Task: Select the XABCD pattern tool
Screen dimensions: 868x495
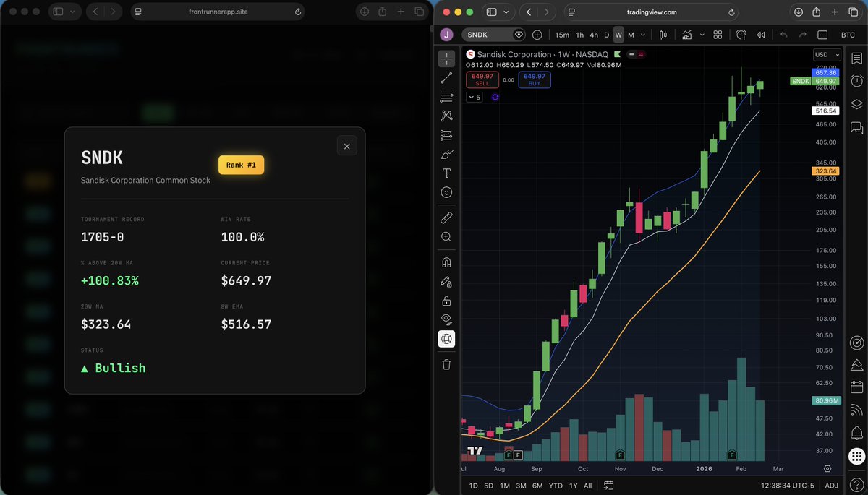Action: (x=446, y=116)
